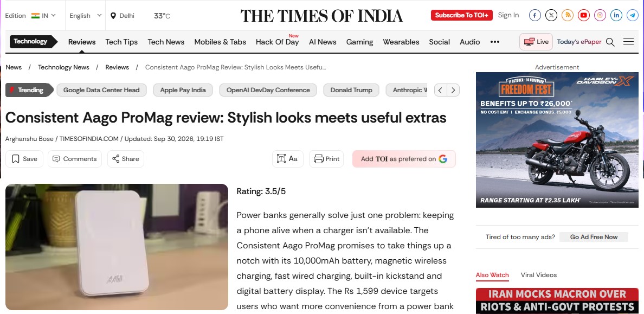The height and width of the screenshot is (314, 644).
Task: Open Google Data Center Head trending topic
Action: pyautogui.click(x=101, y=90)
